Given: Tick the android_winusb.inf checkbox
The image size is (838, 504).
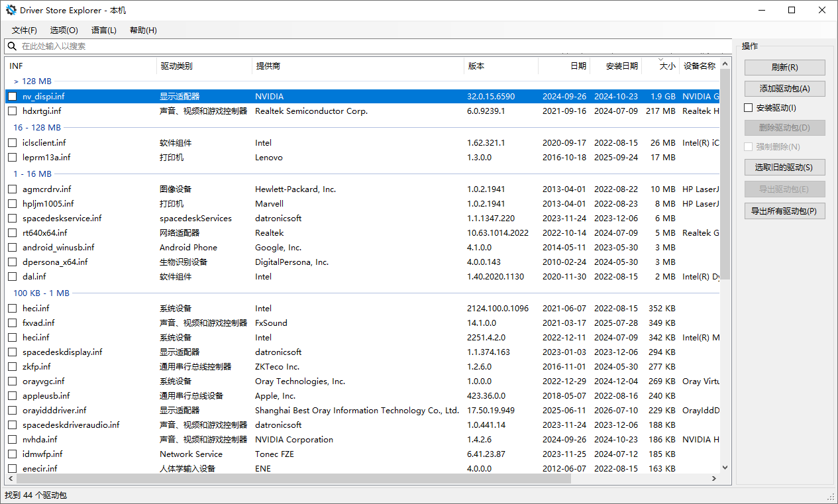Looking at the screenshot, I should [12, 248].
